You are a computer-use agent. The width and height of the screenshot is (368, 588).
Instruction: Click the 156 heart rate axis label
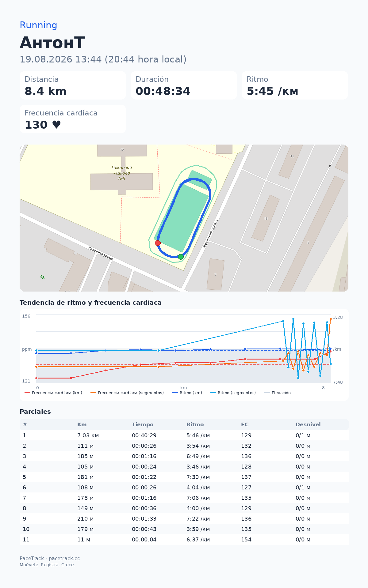(26, 316)
